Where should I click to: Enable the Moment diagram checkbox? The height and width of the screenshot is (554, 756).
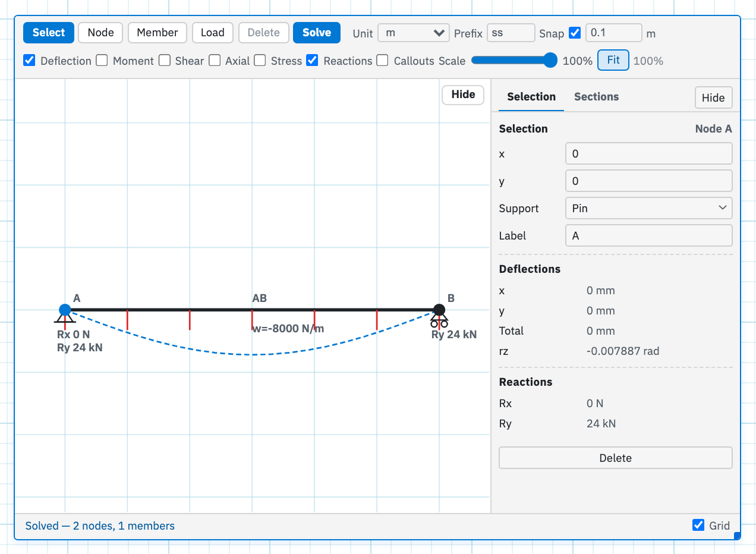pos(102,60)
